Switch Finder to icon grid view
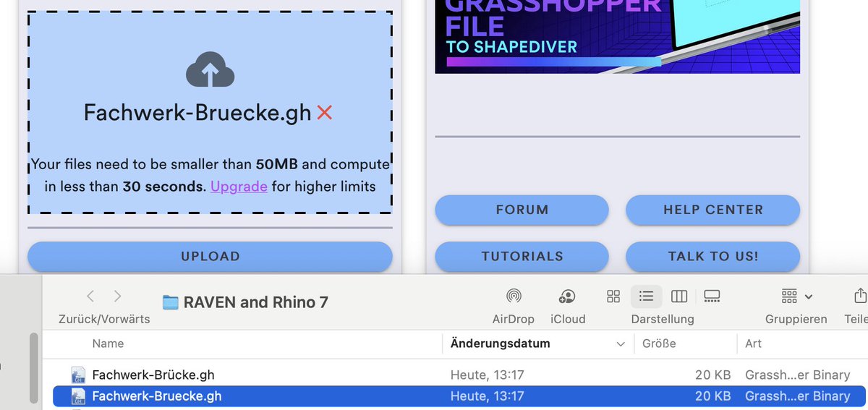This screenshot has height=410, width=868. (x=613, y=296)
